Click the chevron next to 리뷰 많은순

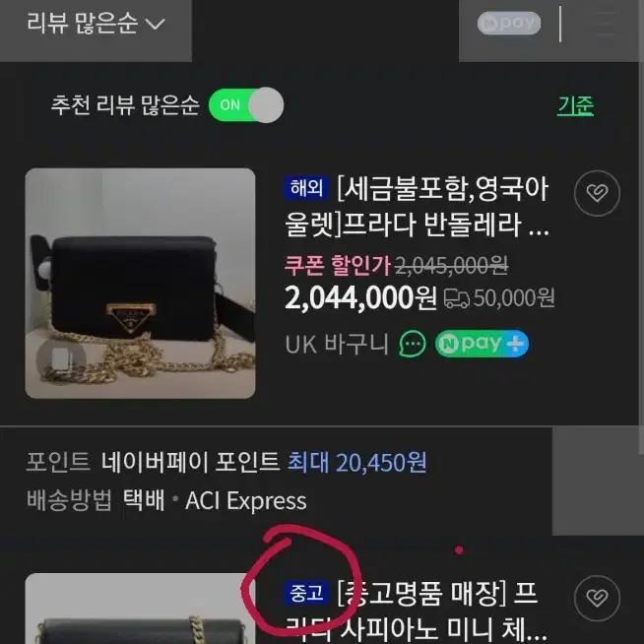click(x=156, y=25)
